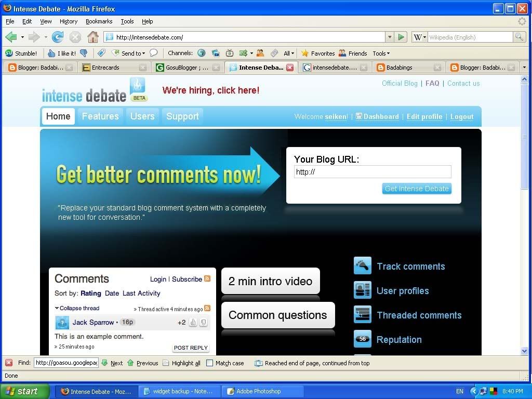This screenshot has height=399, width=532.
Task: Click the Reputation 56 badge icon
Action: (362, 339)
